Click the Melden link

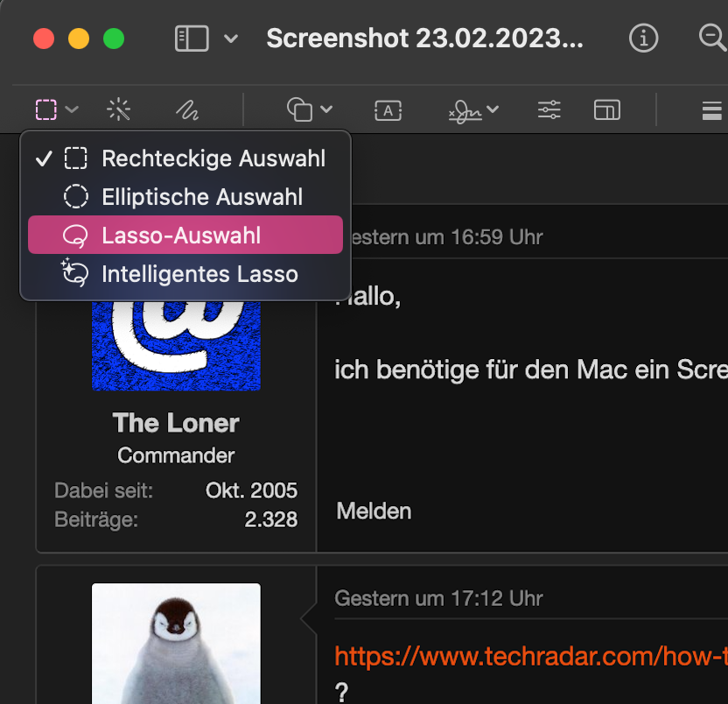(x=374, y=511)
